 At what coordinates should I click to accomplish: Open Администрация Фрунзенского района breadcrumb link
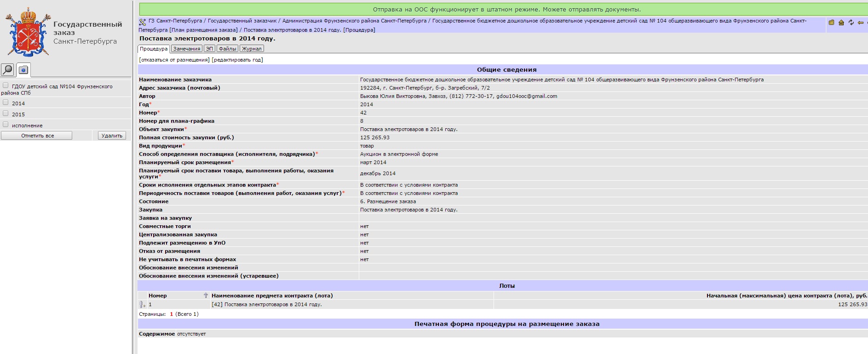(354, 21)
